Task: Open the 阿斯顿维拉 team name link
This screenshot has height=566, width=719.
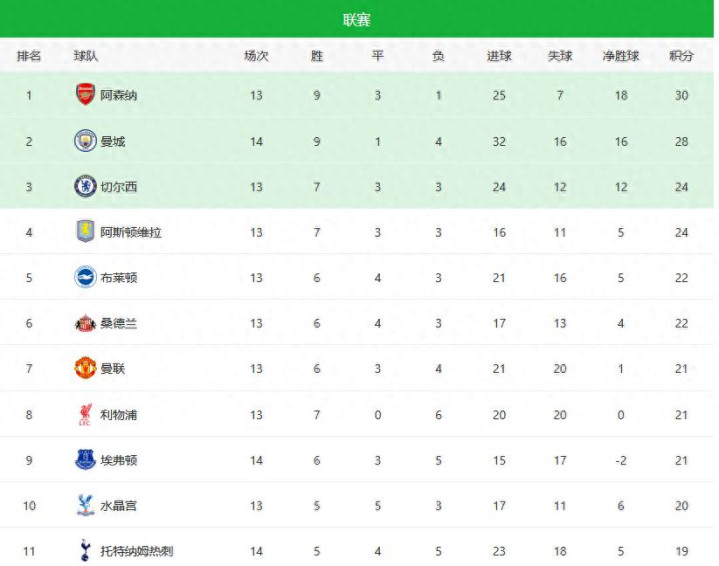Action: (x=131, y=233)
